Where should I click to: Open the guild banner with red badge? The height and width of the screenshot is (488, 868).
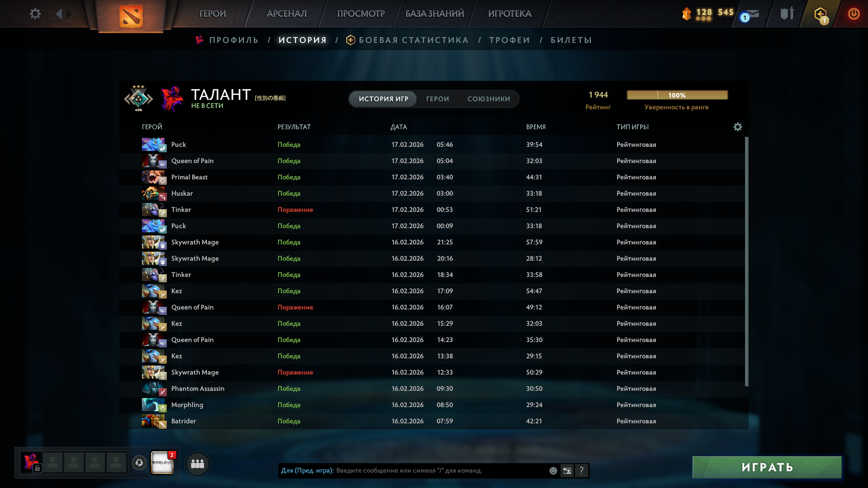pos(162,462)
